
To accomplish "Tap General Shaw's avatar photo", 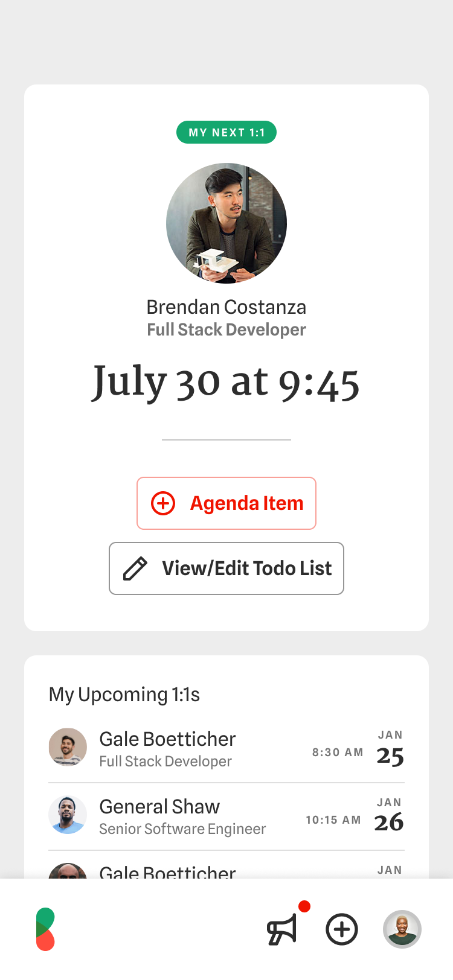I will [x=68, y=815].
